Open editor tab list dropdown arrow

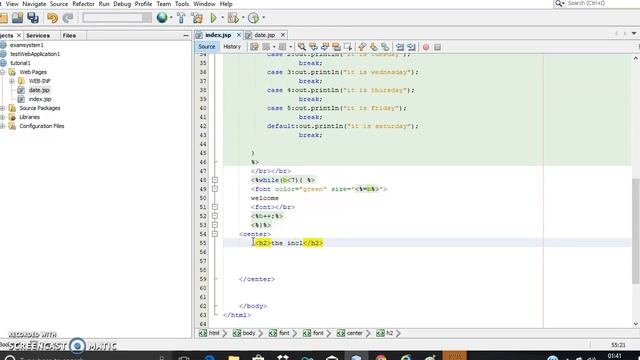[x=634, y=33]
